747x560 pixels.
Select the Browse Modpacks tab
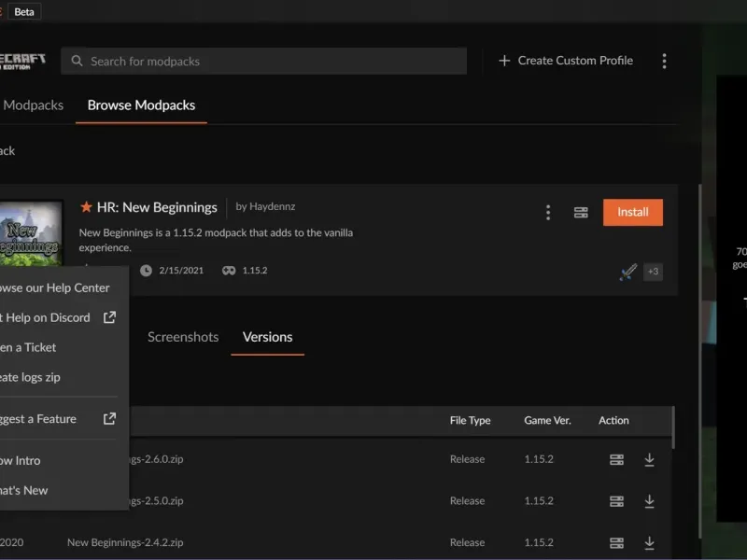pos(141,105)
